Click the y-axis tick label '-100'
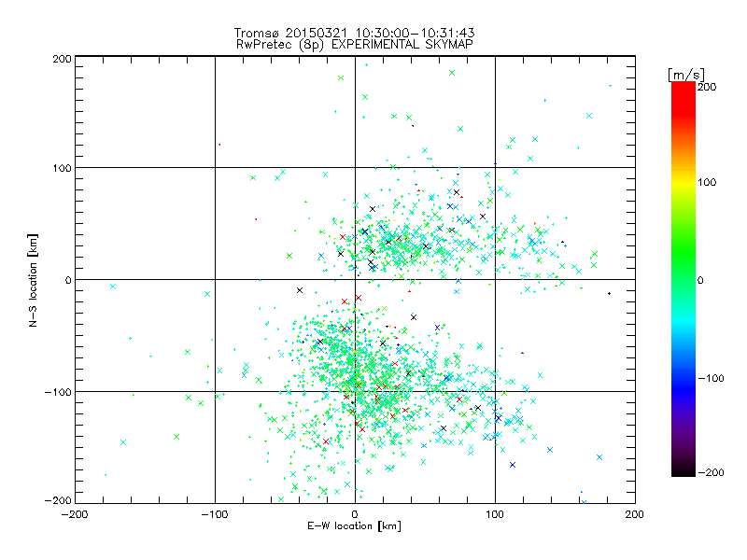The height and width of the screenshot is (560, 747). 58,392
